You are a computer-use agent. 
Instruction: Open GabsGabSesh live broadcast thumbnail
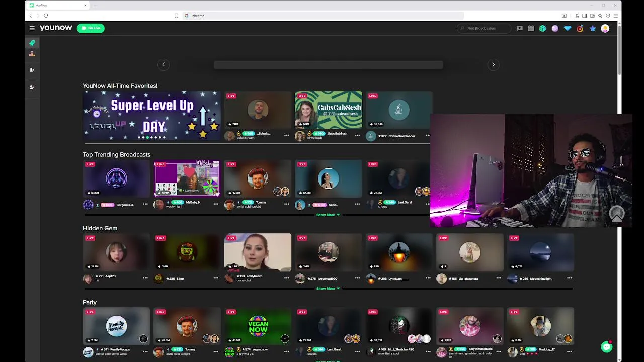[328, 110]
